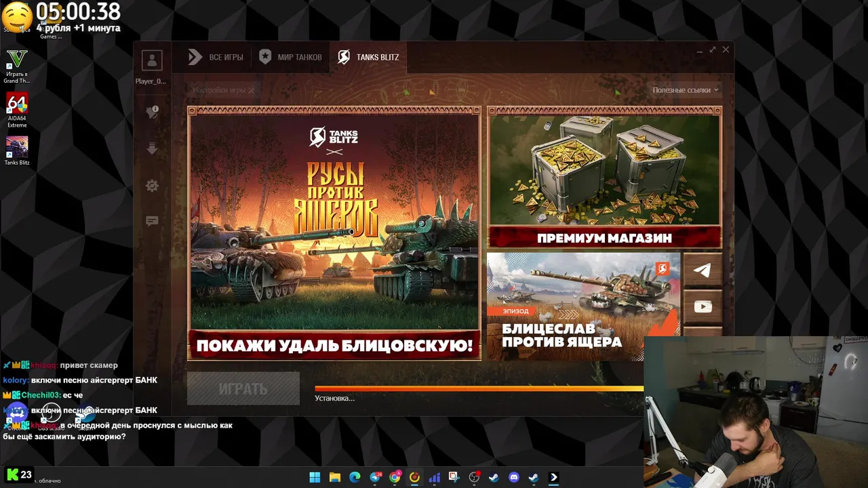Open the Player profile avatar icon

[x=152, y=60]
